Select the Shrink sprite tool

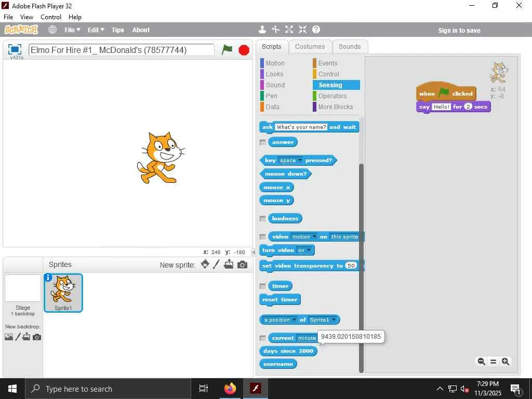tap(302, 30)
